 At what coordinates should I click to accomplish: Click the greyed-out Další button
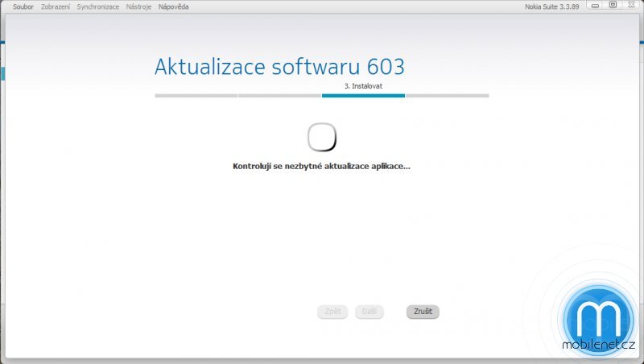point(369,312)
